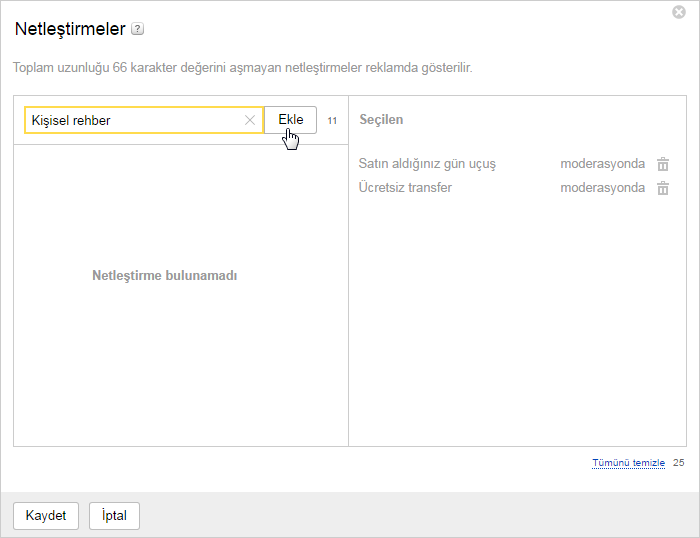
Task: Select the Satın aldığınız gün uçuş entry
Action: click(x=427, y=164)
